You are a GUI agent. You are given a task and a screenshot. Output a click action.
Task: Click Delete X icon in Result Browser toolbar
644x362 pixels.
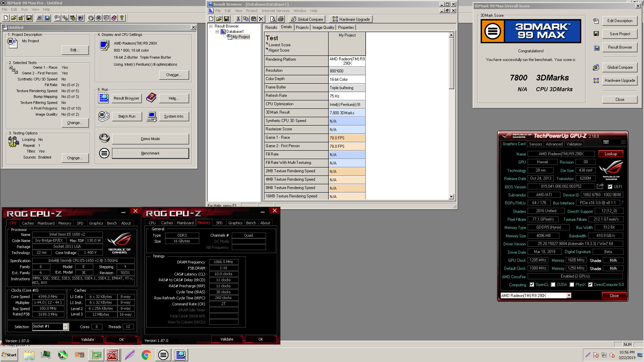(x=261, y=19)
